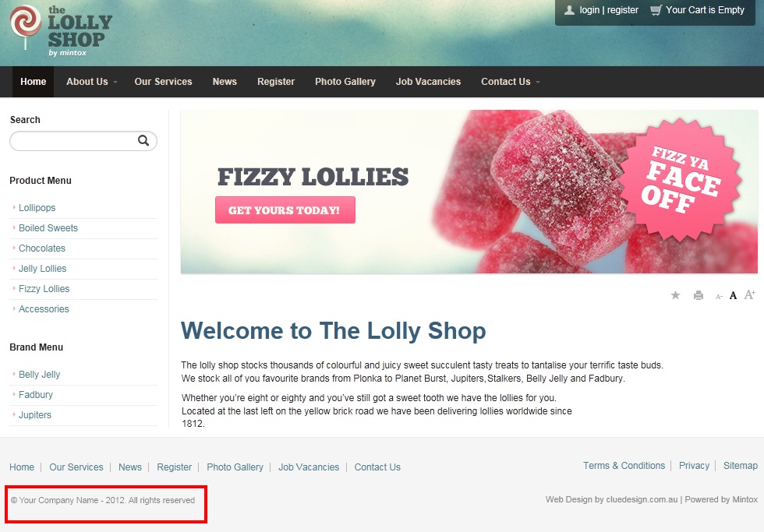Screen dimensions: 764x532
Task: Open the Terms & Conditions footer link
Action: point(624,466)
